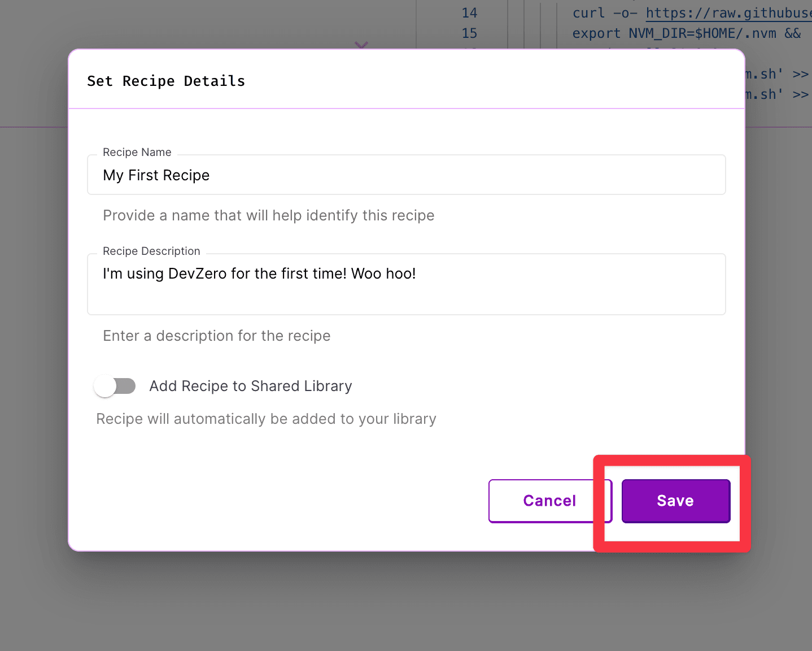Click the purple chevron above the dialog

click(x=361, y=44)
